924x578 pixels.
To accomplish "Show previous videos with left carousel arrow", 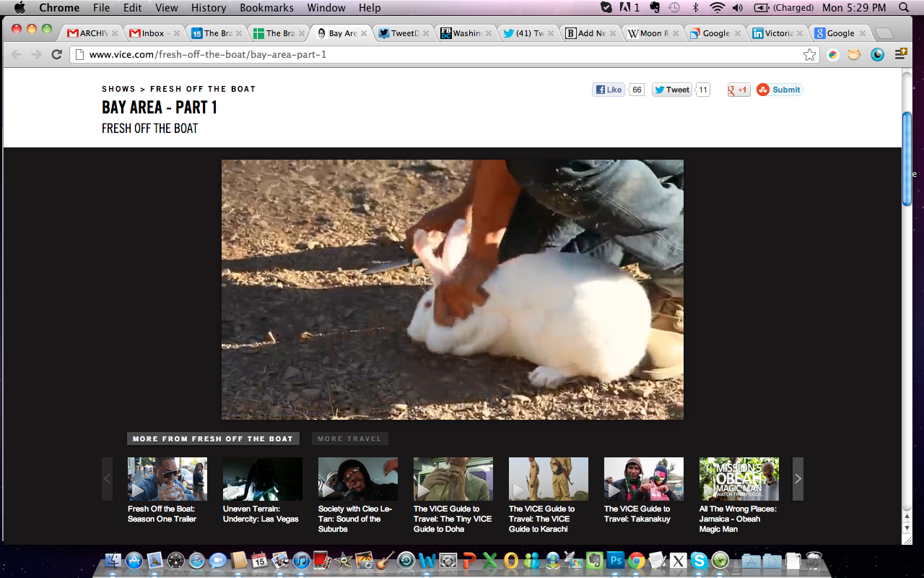I will [107, 478].
